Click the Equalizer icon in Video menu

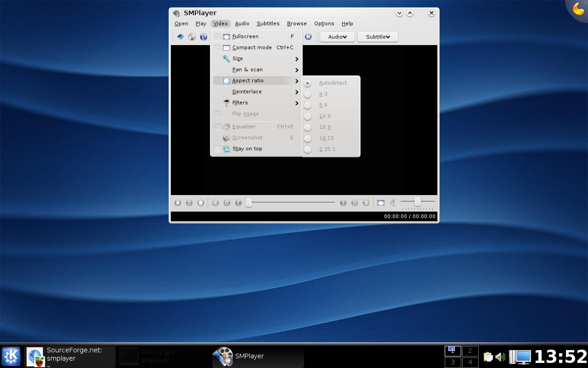[x=226, y=126]
